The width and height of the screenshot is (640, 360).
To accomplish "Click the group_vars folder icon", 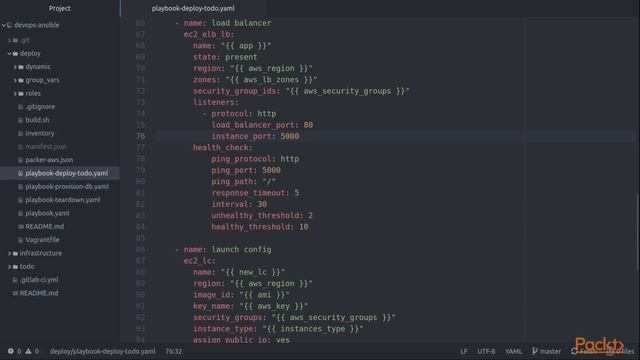I will click(21, 80).
